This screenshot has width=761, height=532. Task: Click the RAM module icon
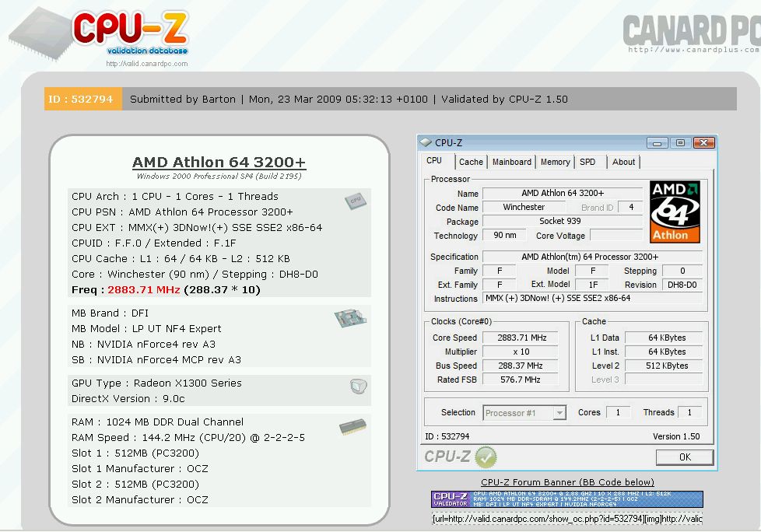352,426
